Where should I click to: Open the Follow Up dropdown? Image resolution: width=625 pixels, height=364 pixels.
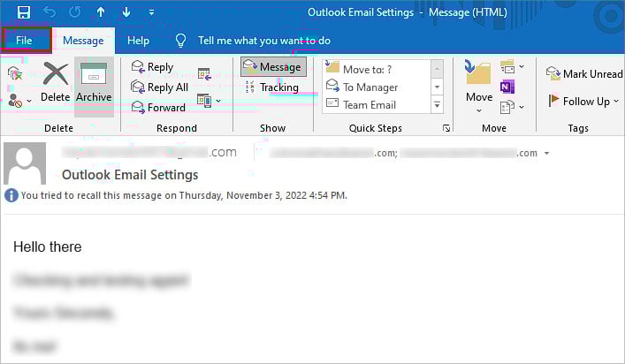point(583,101)
